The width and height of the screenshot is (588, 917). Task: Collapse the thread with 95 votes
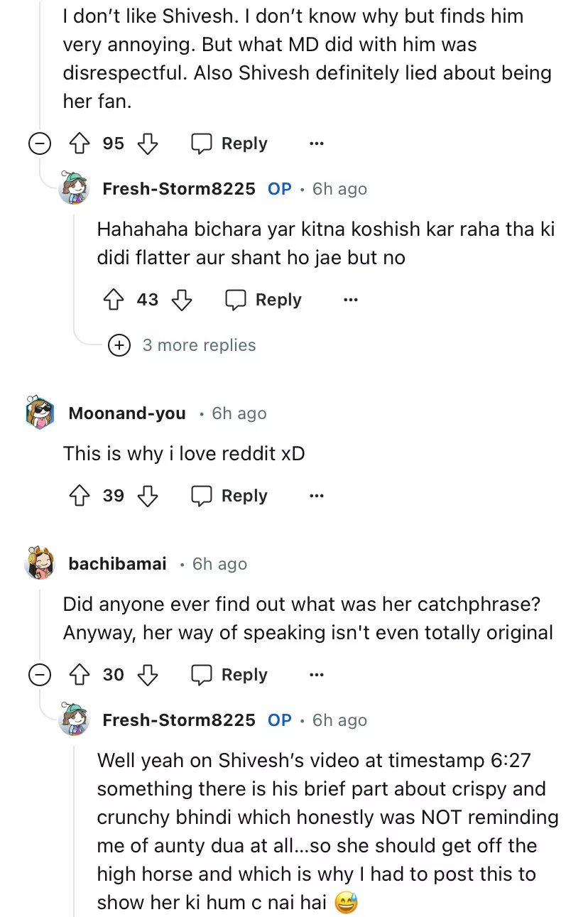tap(40, 143)
